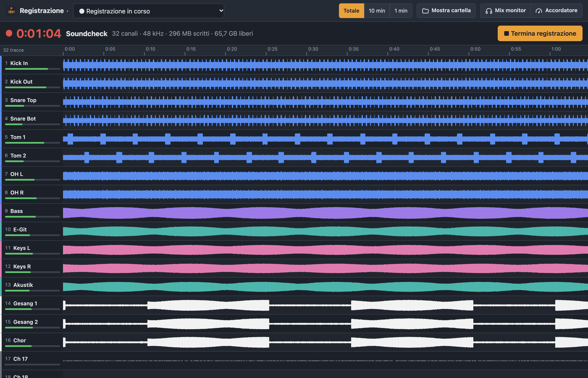Select the E-Git track label
The image size is (588, 378).
tap(20, 230)
